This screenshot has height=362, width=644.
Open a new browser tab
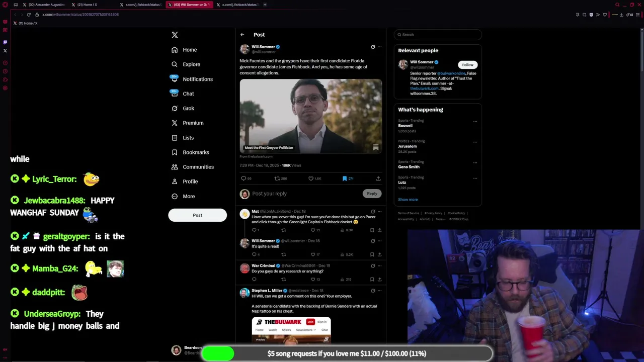click(265, 5)
